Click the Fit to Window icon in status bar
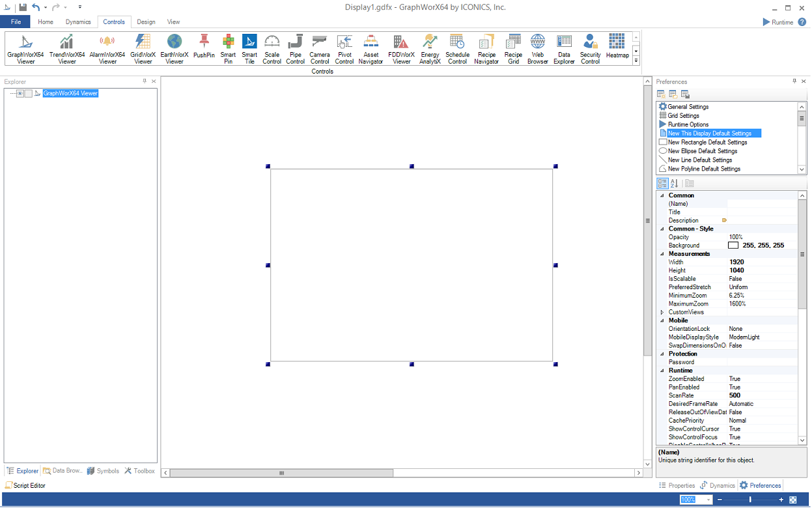The height and width of the screenshot is (508, 812). tap(793, 500)
